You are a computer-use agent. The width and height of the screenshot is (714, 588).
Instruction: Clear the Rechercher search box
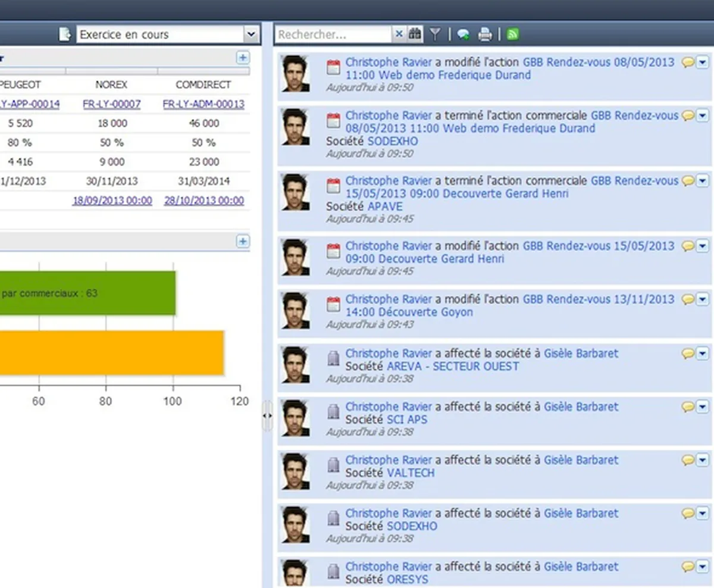coord(399,35)
